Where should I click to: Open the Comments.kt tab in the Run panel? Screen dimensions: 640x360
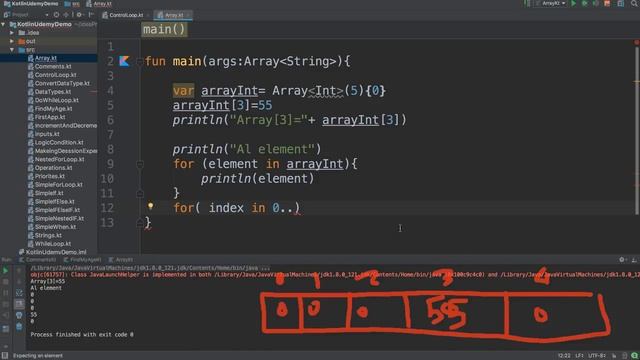(x=38, y=260)
